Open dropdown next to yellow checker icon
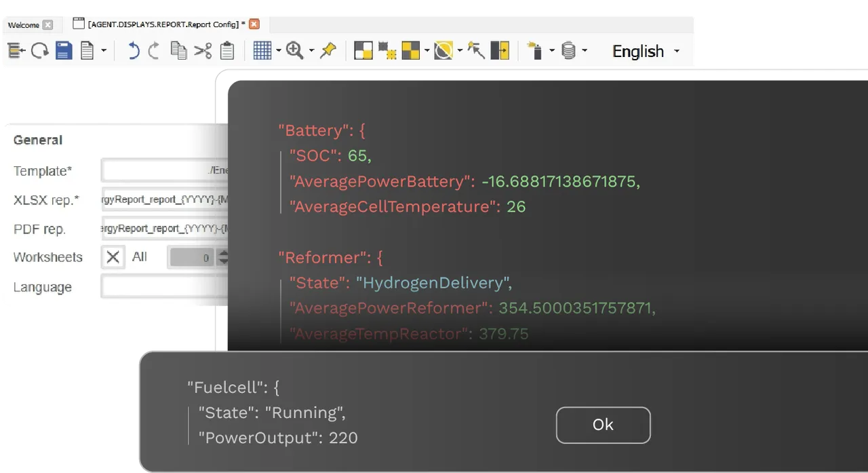 427,51
